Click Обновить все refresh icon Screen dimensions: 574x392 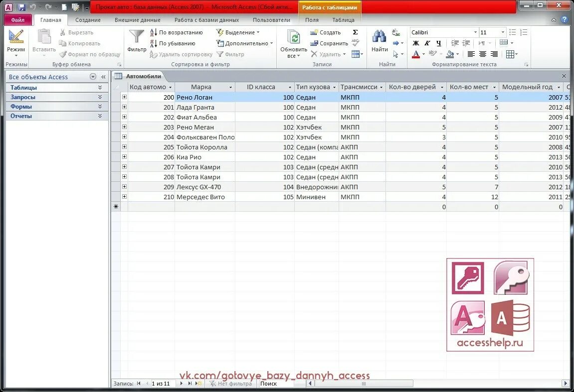(x=294, y=43)
